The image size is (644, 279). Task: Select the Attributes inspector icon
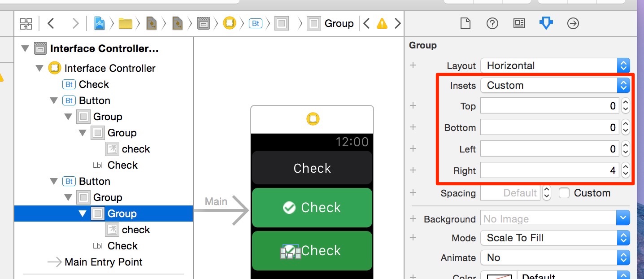(546, 23)
